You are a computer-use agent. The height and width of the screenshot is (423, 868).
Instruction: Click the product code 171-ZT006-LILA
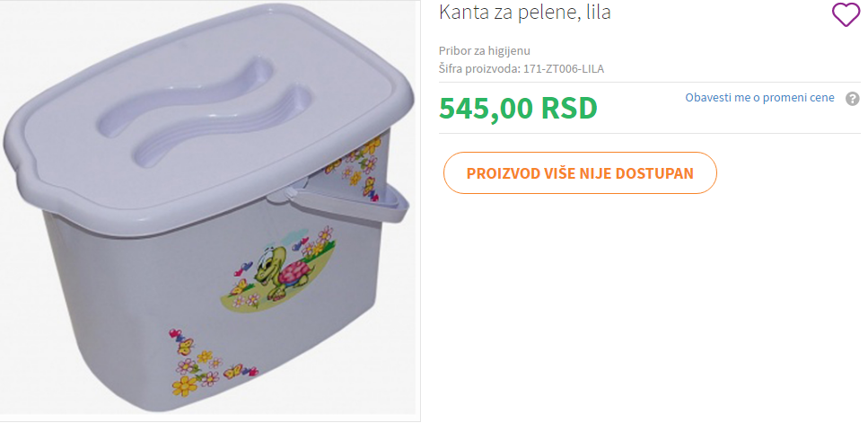pos(564,69)
